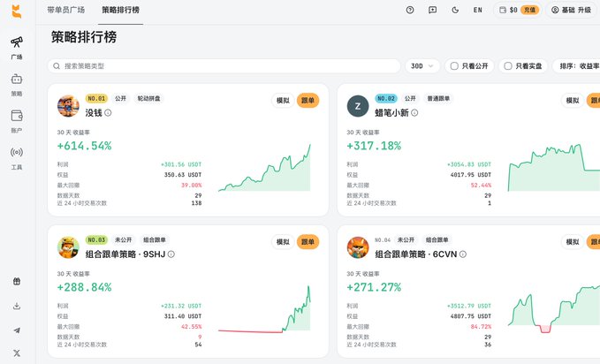Click 模拟 button on 9SHJ card
The image size is (600, 364).
[x=283, y=242]
